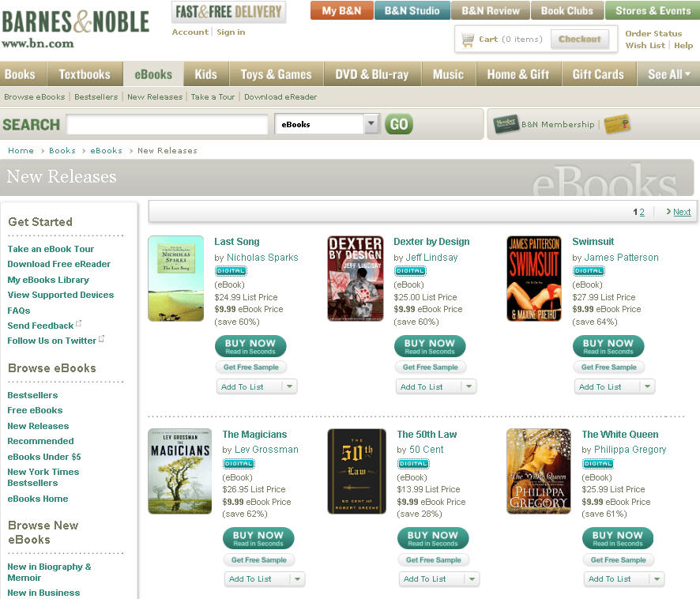Click author link Nicholas Sparks

262,258
